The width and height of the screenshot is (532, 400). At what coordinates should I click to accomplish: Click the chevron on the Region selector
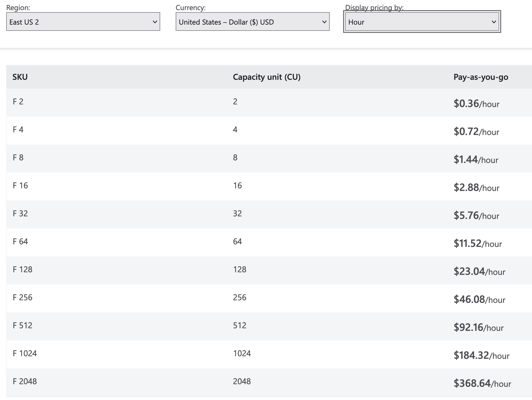tap(154, 22)
